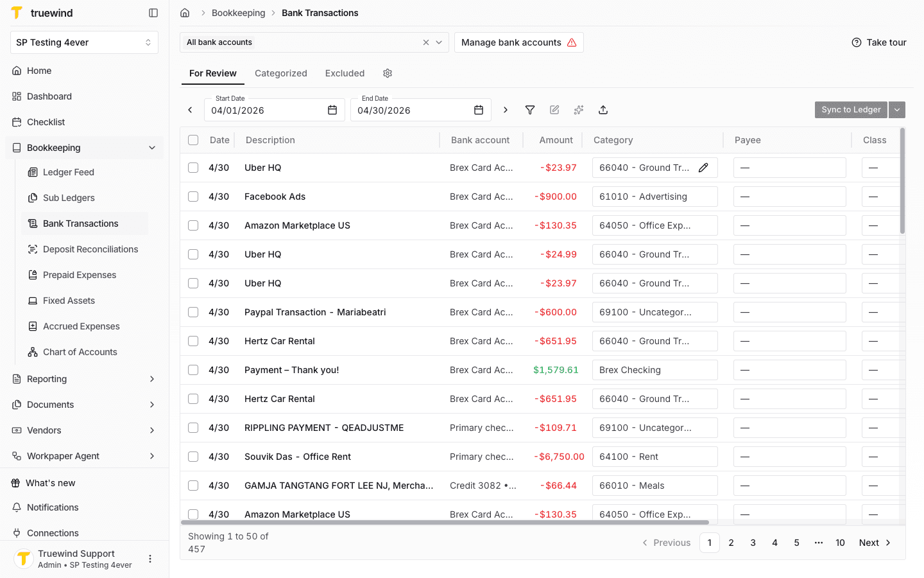Expand the Vendors sidebar section
The width and height of the screenshot is (924, 578).
pos(152,430)
